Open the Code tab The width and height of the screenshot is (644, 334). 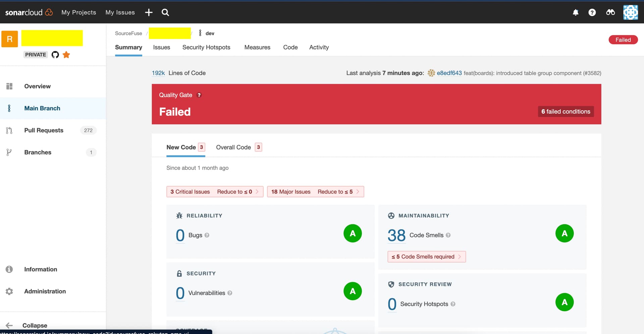point(290,47)
